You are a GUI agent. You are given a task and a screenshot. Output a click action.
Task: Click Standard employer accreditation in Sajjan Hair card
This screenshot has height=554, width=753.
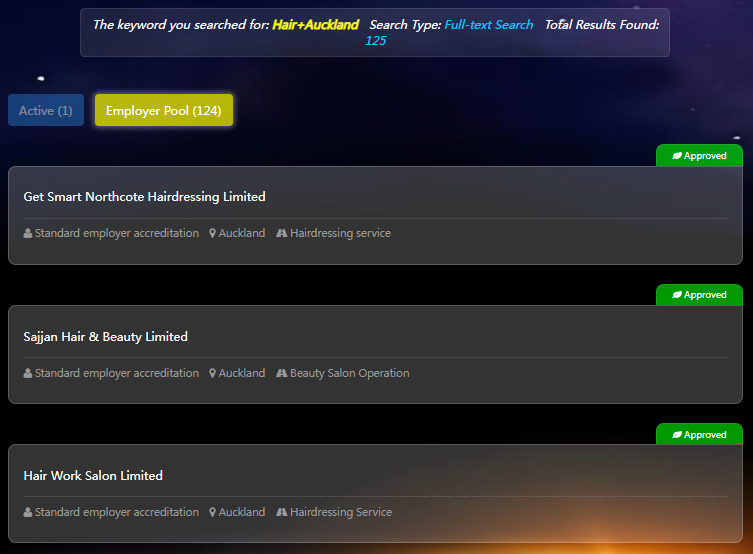(x=117, y=373)
